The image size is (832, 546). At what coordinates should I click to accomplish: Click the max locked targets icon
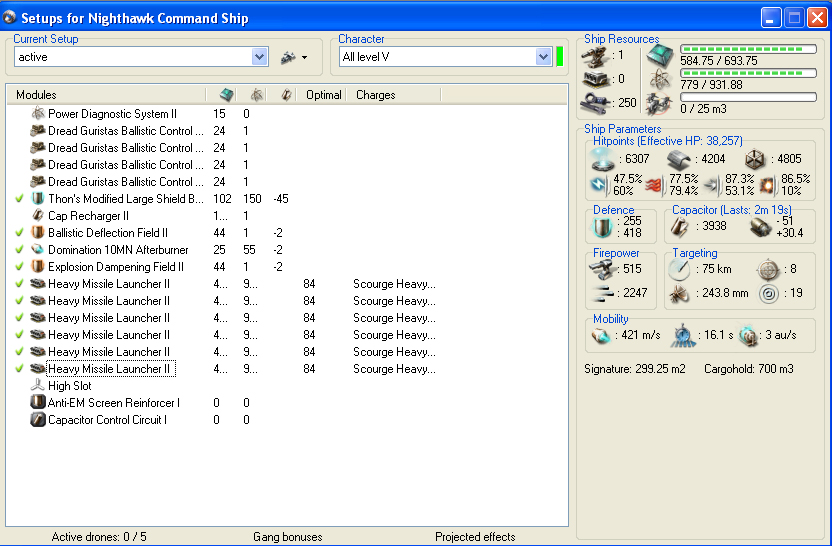coord(768,270)
